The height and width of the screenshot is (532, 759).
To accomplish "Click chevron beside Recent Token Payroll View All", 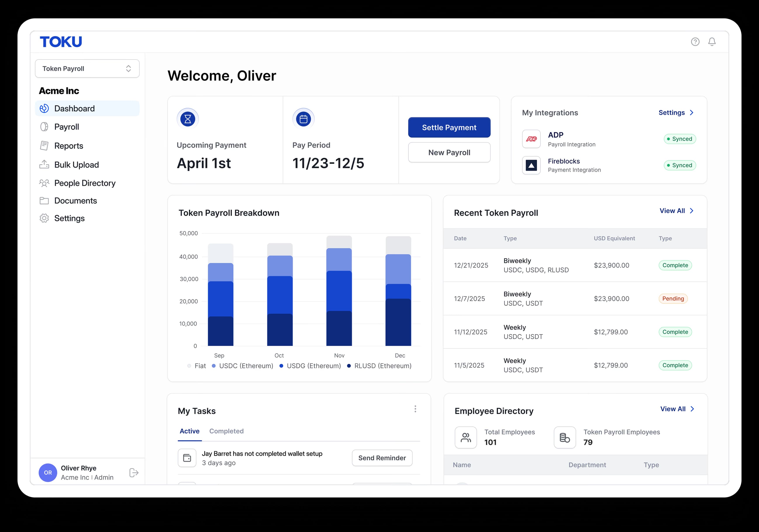I will click(692, 211).
